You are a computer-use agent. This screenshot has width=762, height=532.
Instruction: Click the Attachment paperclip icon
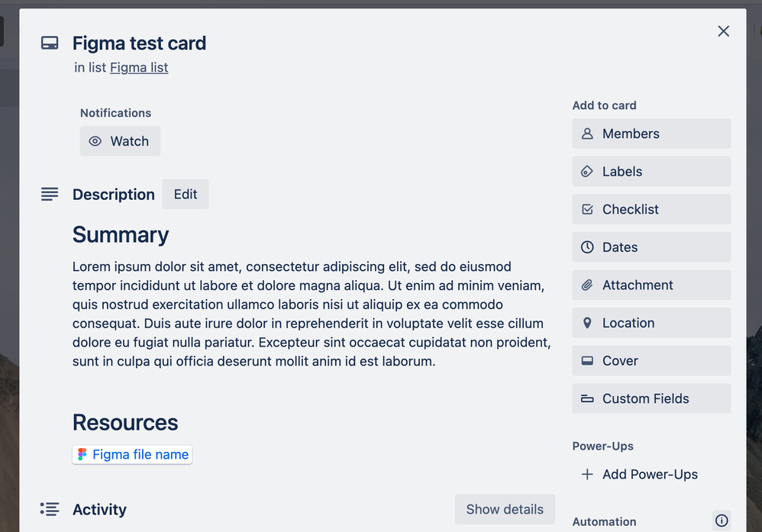587,285
